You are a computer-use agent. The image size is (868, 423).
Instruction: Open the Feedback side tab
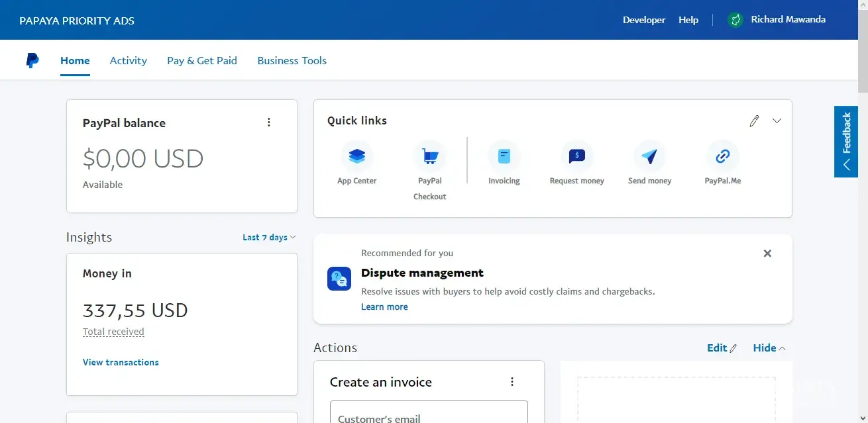(x=846, y=142)
